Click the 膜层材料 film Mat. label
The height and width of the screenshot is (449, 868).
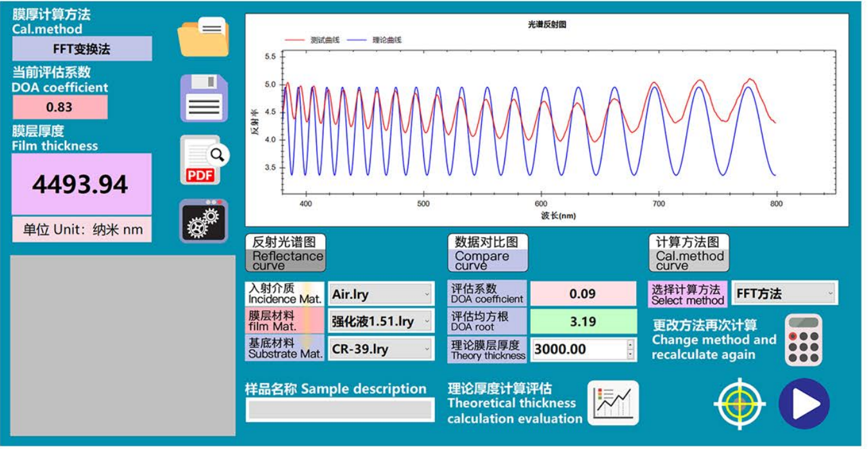pos(285,321)
